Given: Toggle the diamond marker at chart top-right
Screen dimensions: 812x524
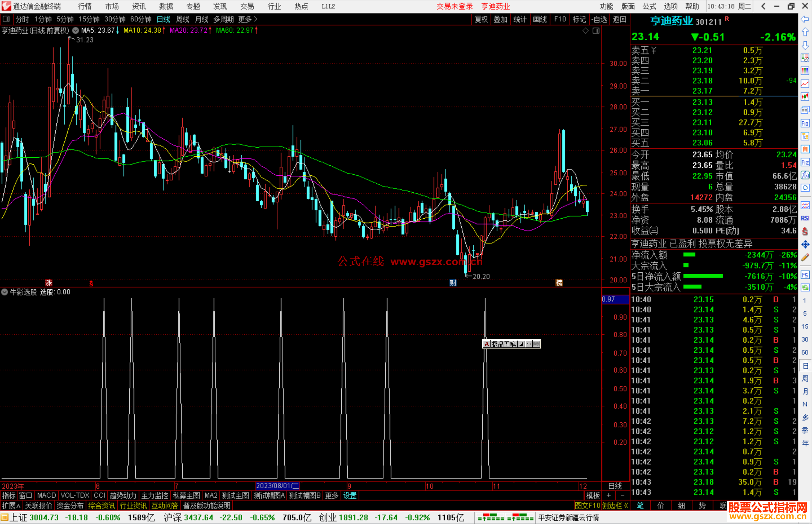Looking at the screenshot, I should (585, 31).
